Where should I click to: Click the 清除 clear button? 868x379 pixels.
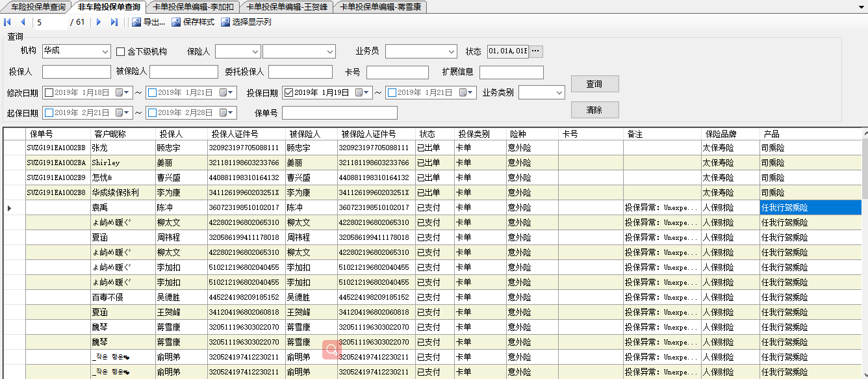coord(594,110)
